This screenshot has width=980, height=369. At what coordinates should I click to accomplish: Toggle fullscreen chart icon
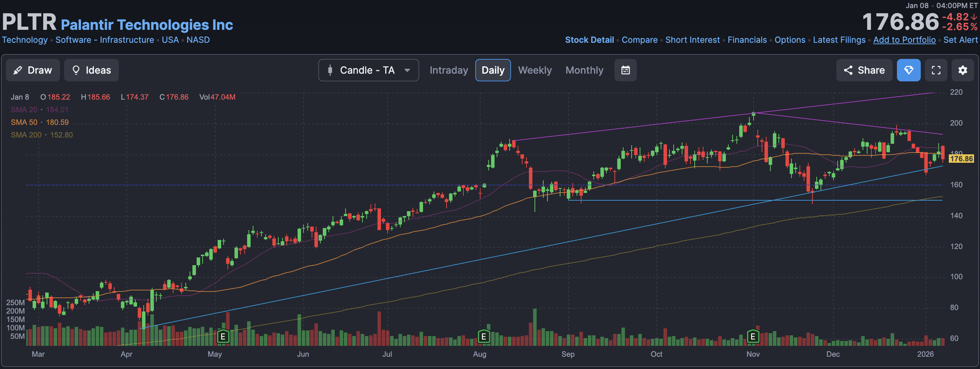click(936, 70)
